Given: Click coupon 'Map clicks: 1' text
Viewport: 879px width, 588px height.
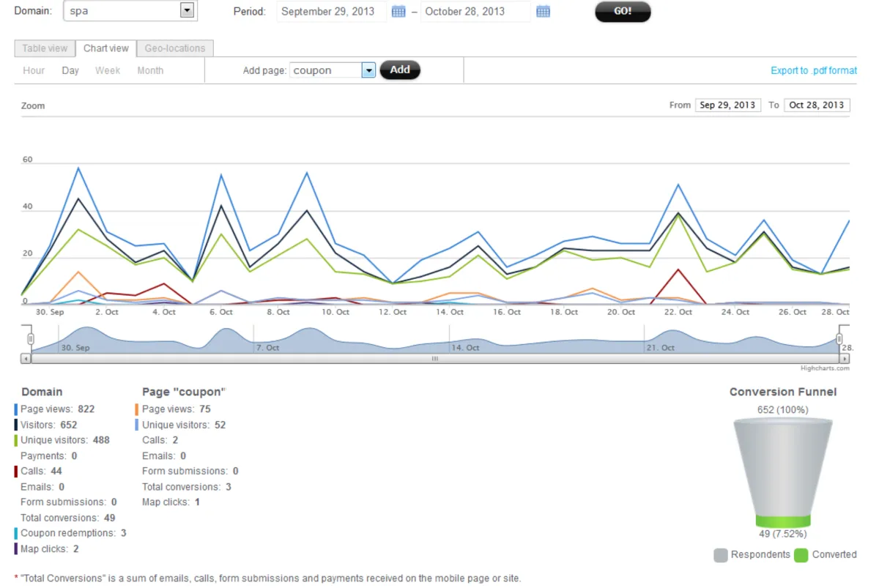Looking at the screenshot, I should point(171,502).
